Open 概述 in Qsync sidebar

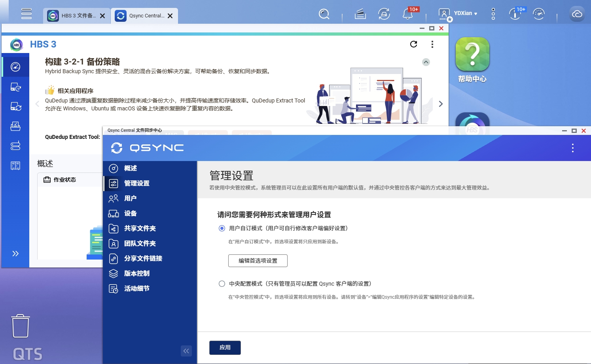point(150,169)
